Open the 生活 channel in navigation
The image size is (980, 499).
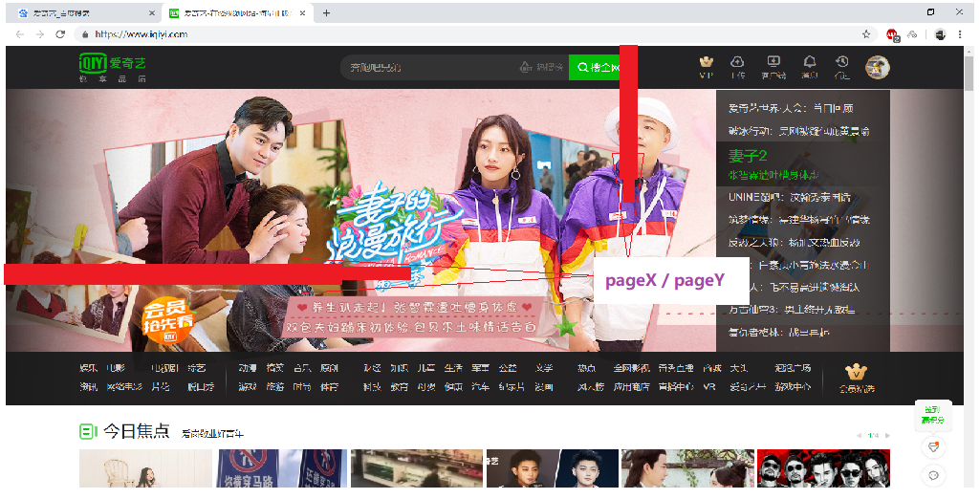[x=453, y=368]
